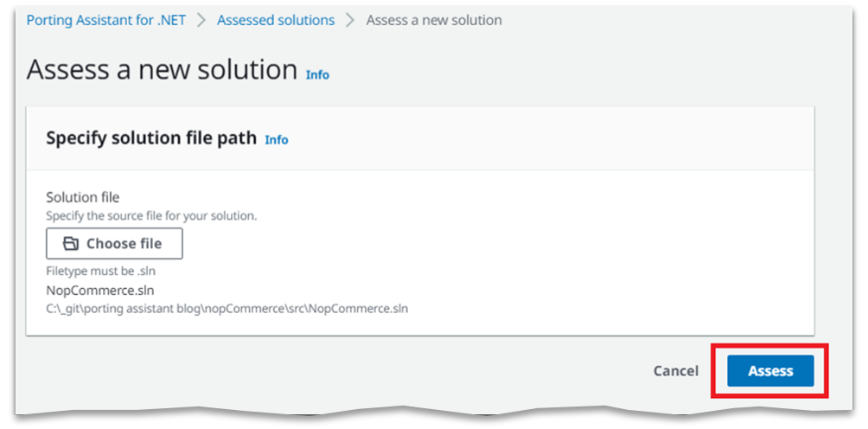Click the Specify solution file path header
The image size is (868, 429).
pyautogui.click(x=151, y=138)
